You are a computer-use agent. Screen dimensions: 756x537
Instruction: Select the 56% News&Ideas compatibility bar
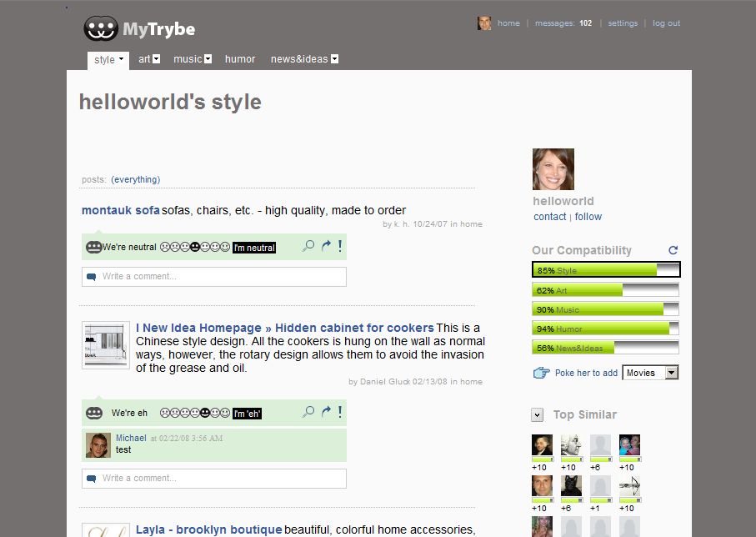click(605, 348)
